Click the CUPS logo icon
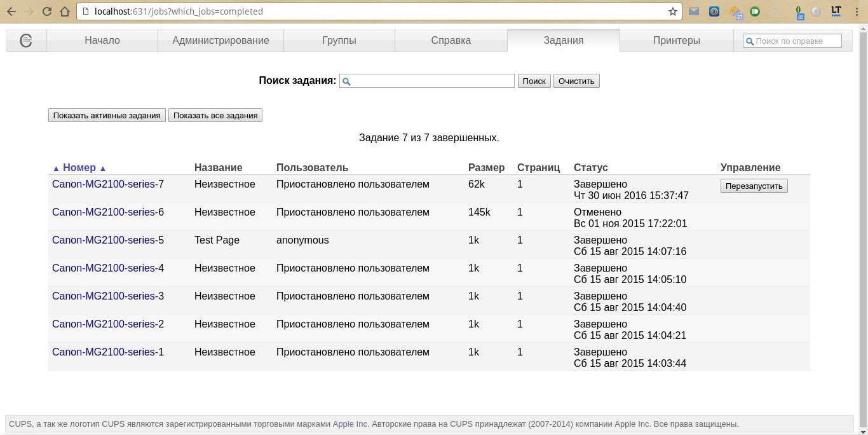 point(26,41)
